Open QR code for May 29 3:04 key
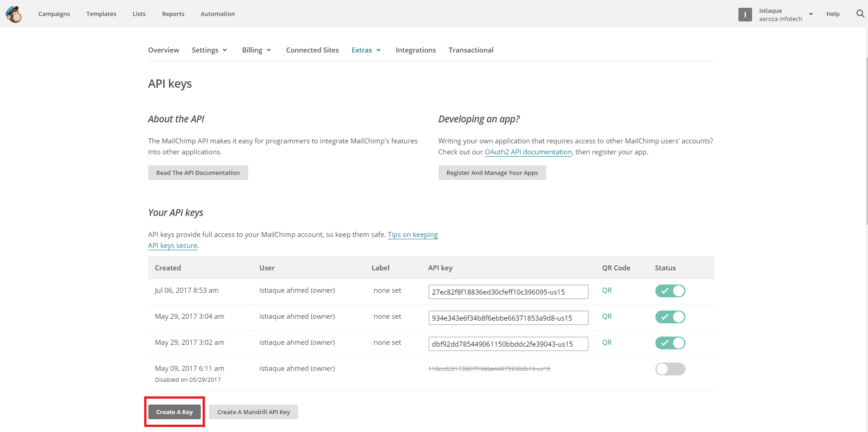This screenshot has width=868, height=432. click(607, 316)
